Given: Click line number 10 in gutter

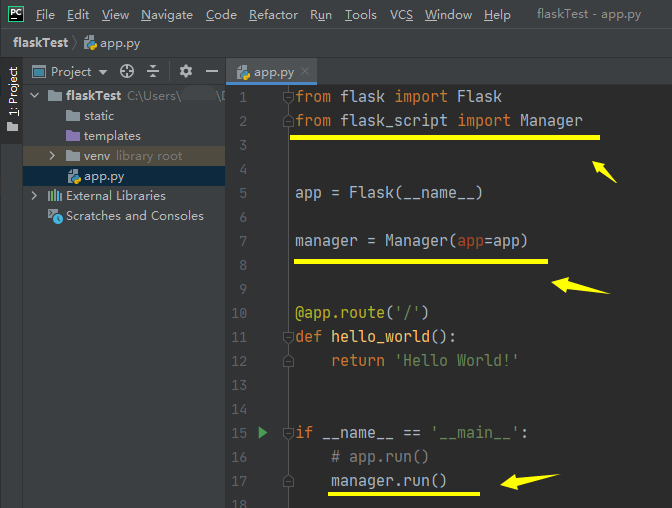Looking at the screenshot, I should point(239,313).
